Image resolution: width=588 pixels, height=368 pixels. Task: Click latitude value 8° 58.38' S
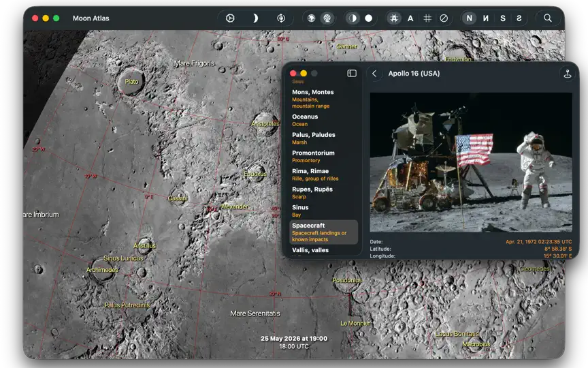pos(558,249)
